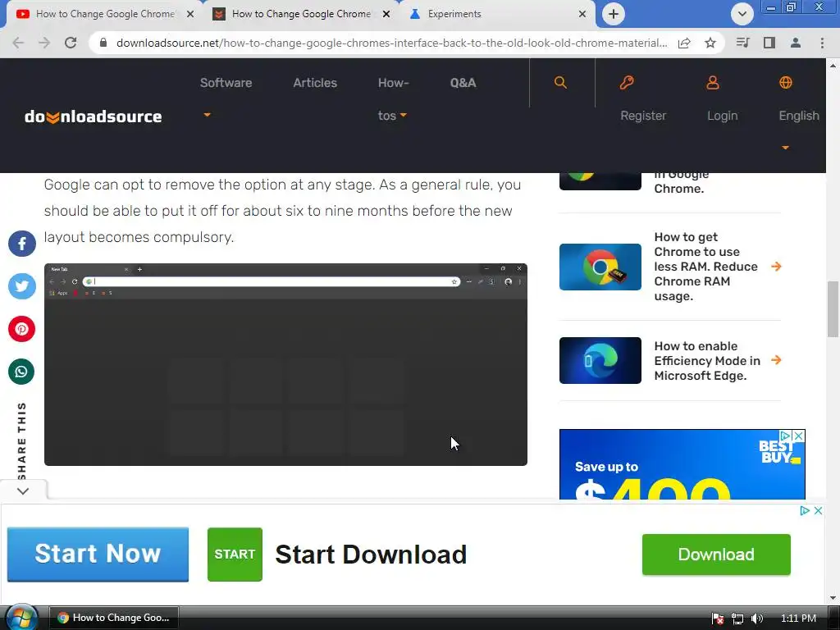
Task: Open the English language selector
Action: click(x=799, y=116)
